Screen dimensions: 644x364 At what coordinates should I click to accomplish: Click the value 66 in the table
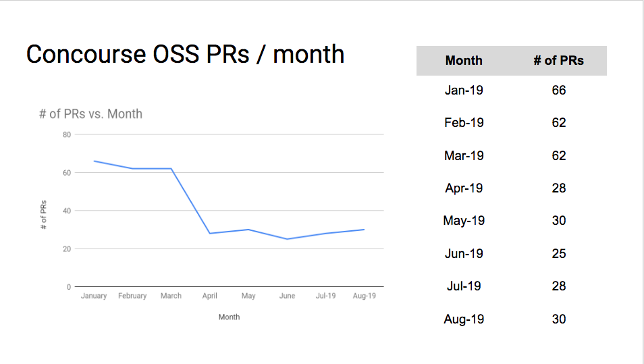[x=558, y=90]
